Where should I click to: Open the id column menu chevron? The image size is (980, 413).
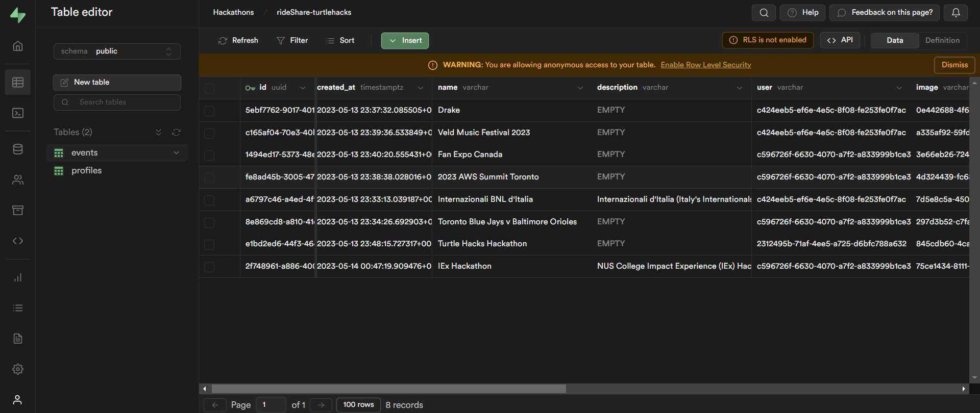click(303, 88)
